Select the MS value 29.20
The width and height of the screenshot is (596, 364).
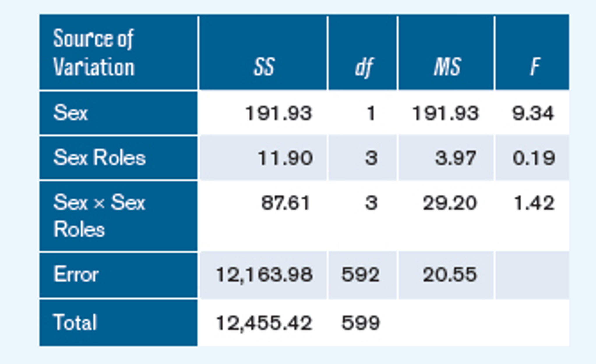click(450, 203)
